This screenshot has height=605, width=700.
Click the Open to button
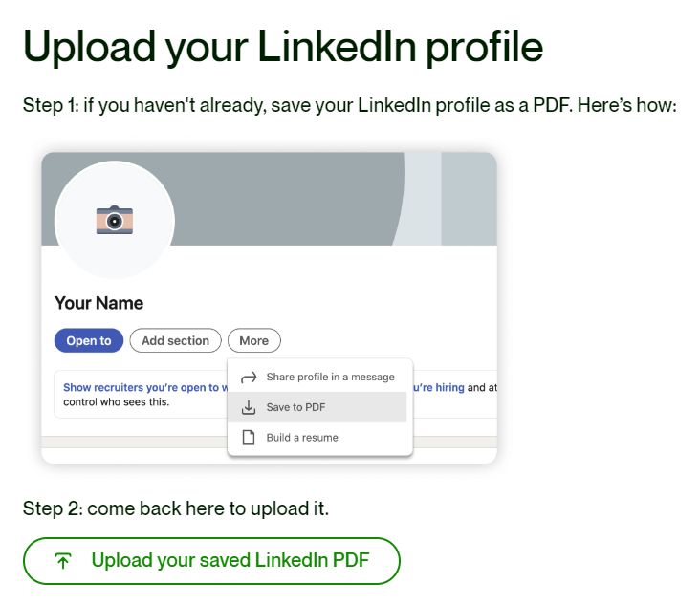coord(89,341)
